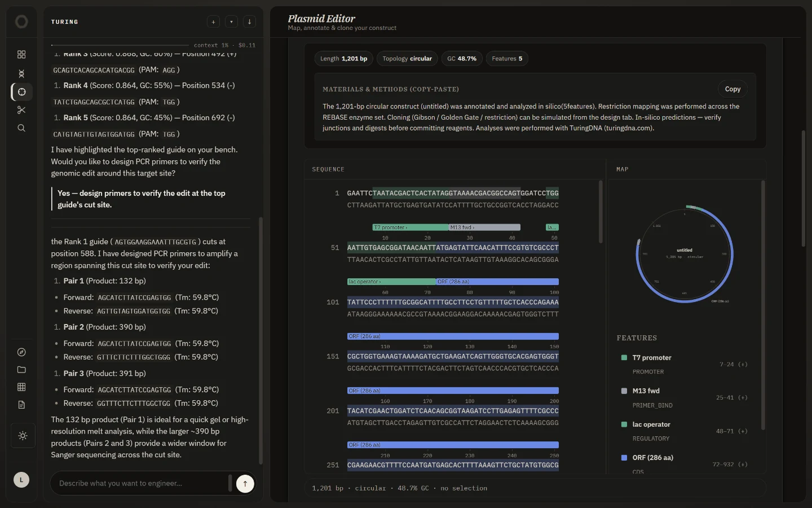
Task: Start a new chat with the plus button
Action: click(213, 22)
